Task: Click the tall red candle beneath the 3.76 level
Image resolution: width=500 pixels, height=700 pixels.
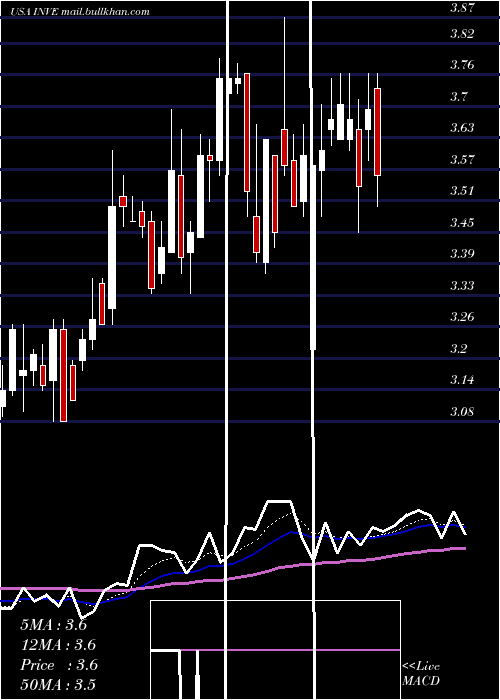Action: pyautogui.click(x=246, y=132)
